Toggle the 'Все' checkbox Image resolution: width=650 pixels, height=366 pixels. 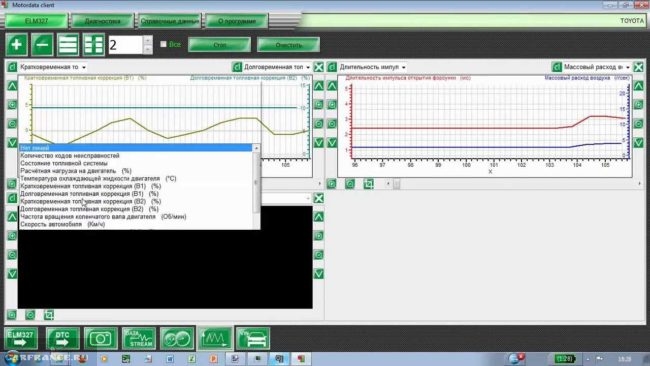click(163, 44)
